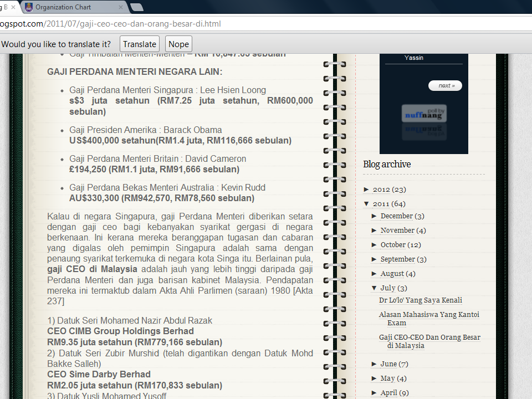The image size is (532, 399).
Task: Click text 3) Datuk Yusli Mohamed Yusoff
Action: point(107,396)
